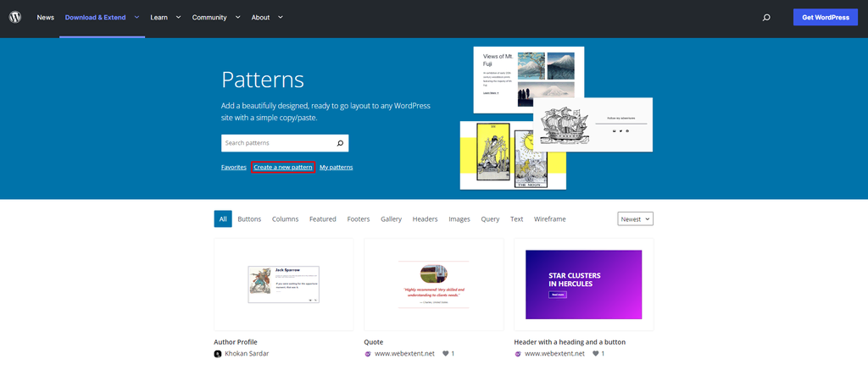
Task: Open the search magnifier in top bar
Action: coord(766,18)
